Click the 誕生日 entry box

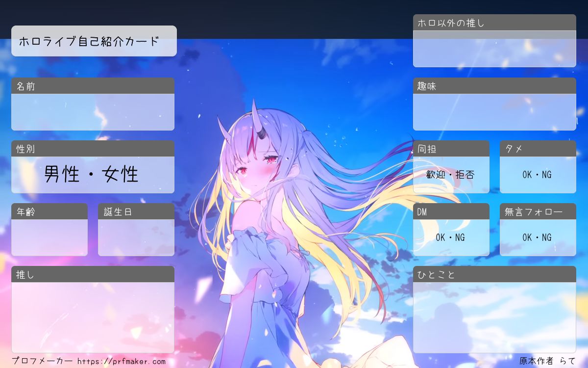pos(136,237)
